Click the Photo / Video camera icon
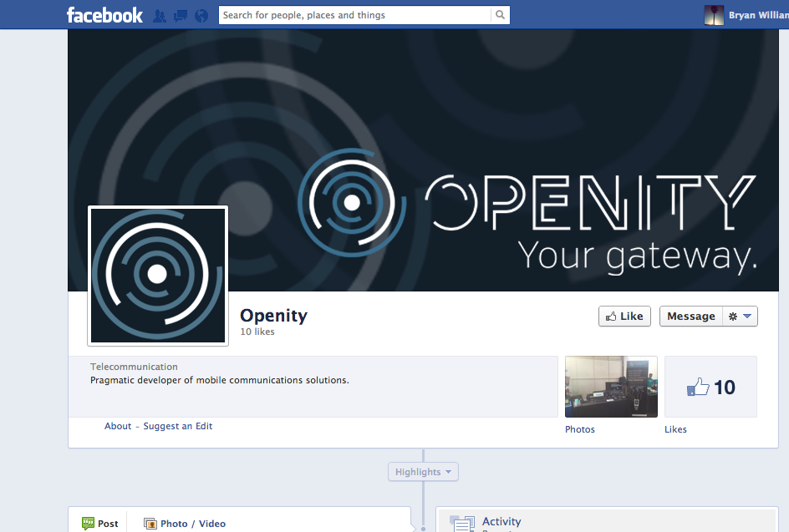The height and width of the screenshot is (532, 789). click(x=150, y=524)
